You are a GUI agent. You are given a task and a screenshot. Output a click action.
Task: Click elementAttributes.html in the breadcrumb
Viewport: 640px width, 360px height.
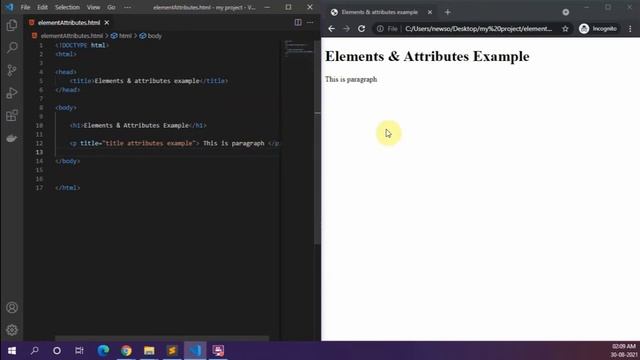pyautogui.click(x=71, y=36)
